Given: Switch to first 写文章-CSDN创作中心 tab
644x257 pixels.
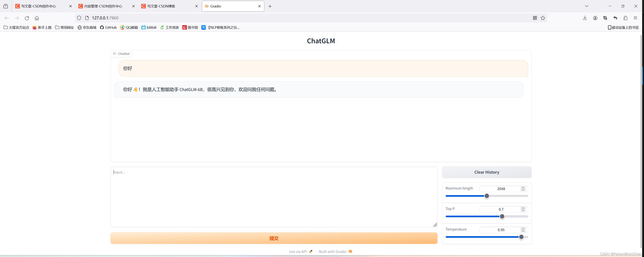Looking at the screenshot, I should click(43, 6).
